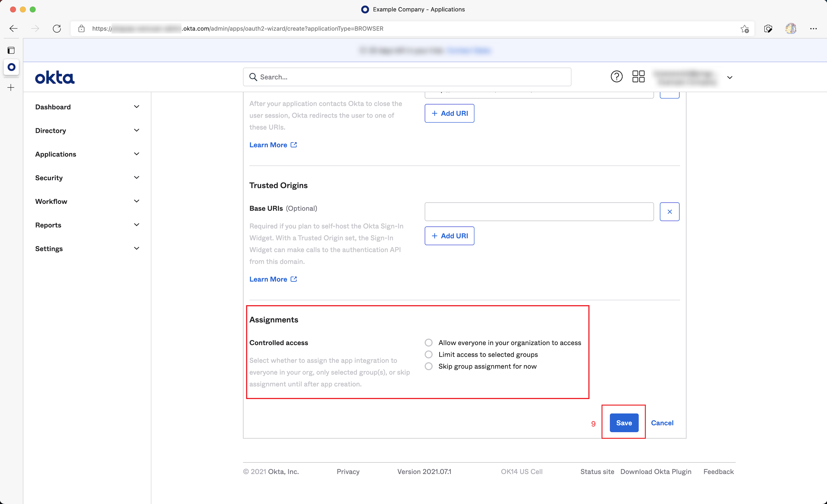Open the apps grid icon

tap(638, 77)
